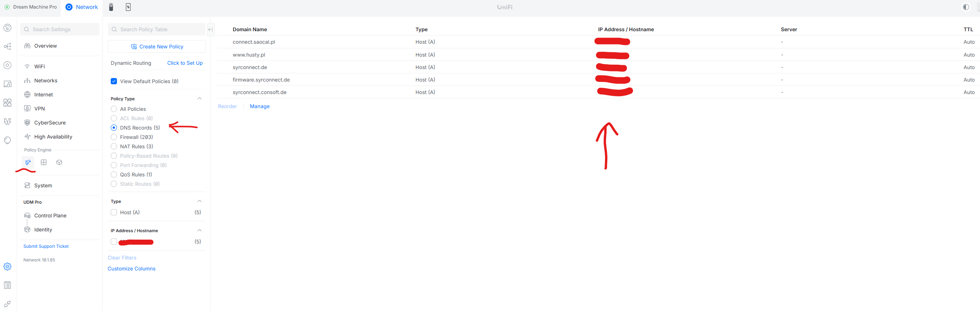Screen dimensions: 980x311
Task: Click Create New Policy button
Action: (157, 46)
